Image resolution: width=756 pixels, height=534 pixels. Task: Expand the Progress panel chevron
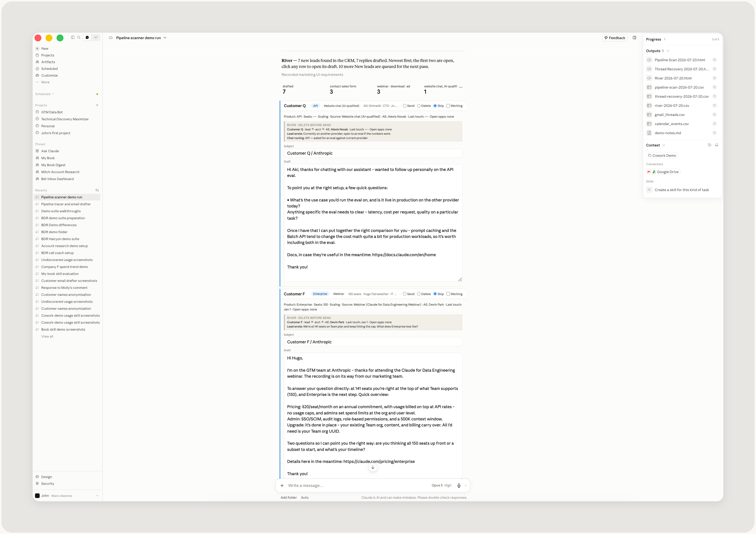[x=665, y=39]
